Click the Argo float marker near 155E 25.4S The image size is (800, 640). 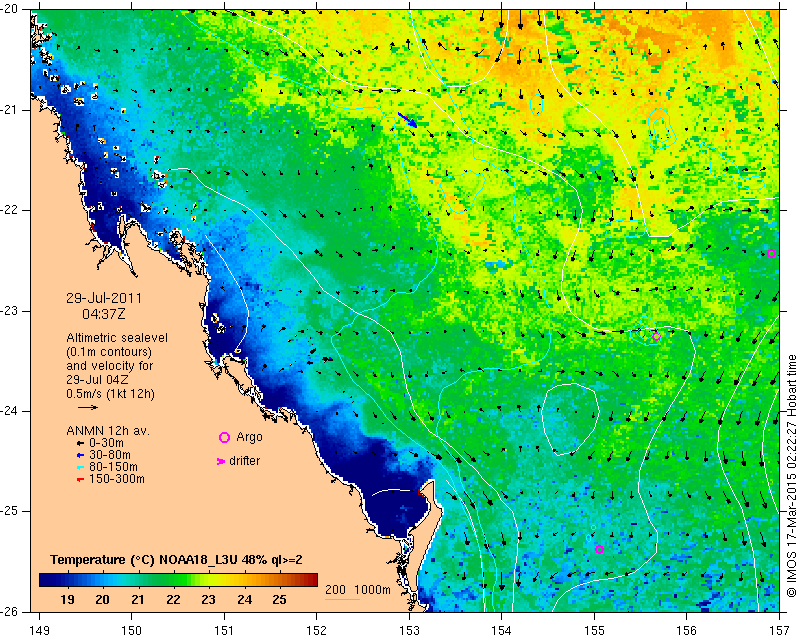click(x=599, y=550)
